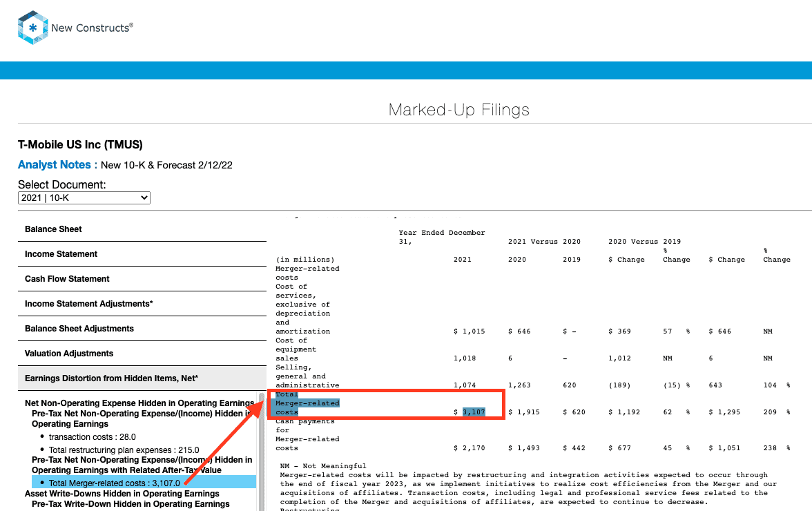
Task: Click the 'Select Document:' label
Action: pyautogui.click(x=62, y=185)
